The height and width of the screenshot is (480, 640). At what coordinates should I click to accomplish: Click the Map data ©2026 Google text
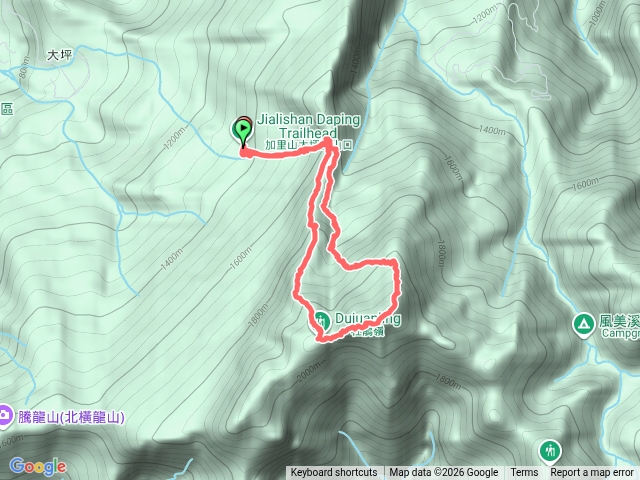tap(444, 473)
